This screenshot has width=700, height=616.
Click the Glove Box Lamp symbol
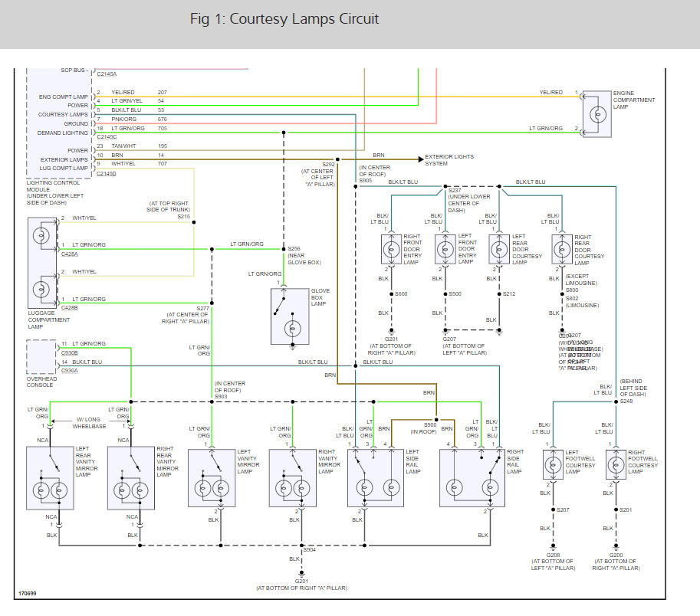[290, 316]
